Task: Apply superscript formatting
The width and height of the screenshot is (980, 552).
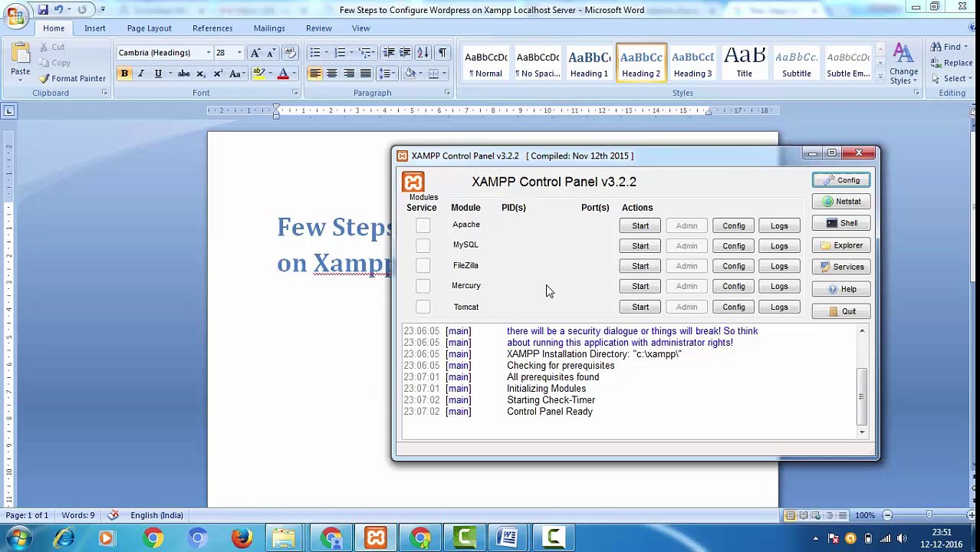Action: click(218, 74)
